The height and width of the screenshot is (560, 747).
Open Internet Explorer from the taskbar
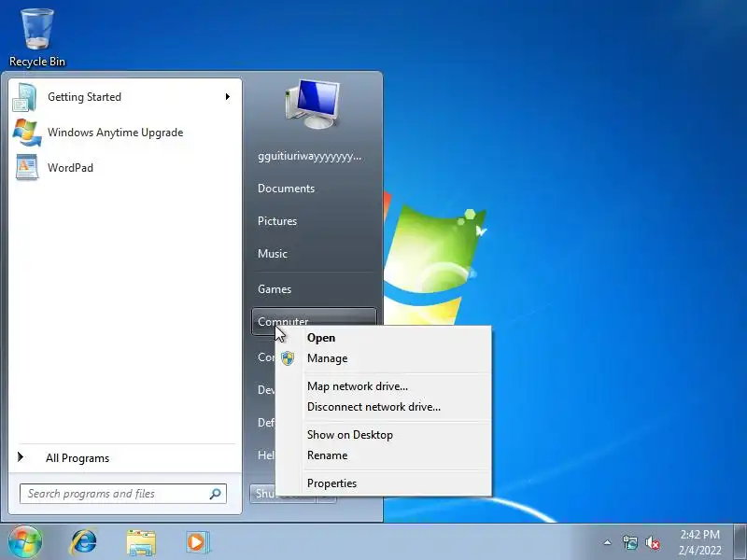tap(84, 542)
